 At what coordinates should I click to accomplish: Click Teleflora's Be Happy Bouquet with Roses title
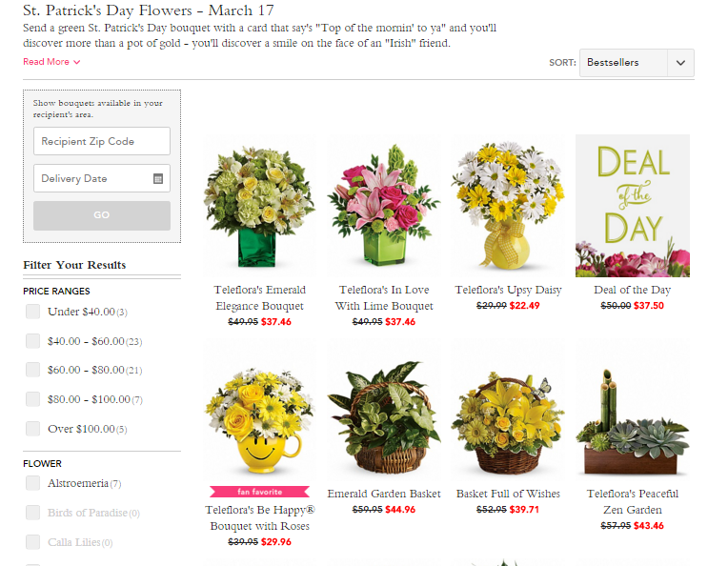(259, 517)
